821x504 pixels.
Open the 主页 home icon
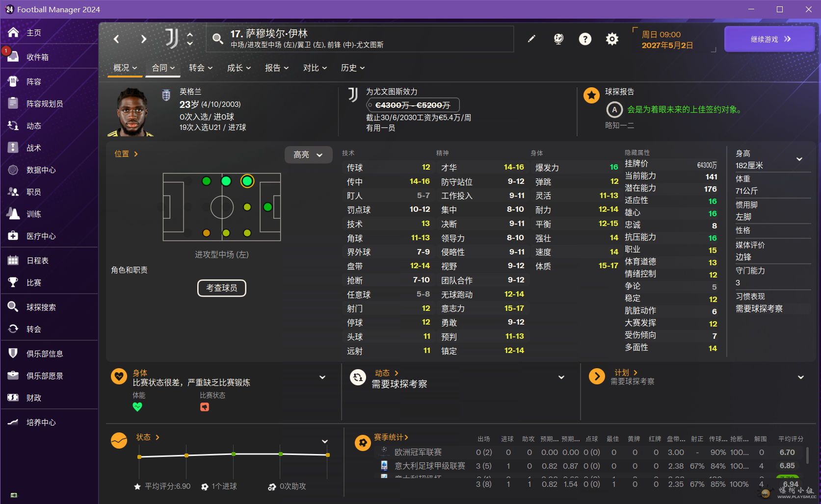[x=13, y=32]
